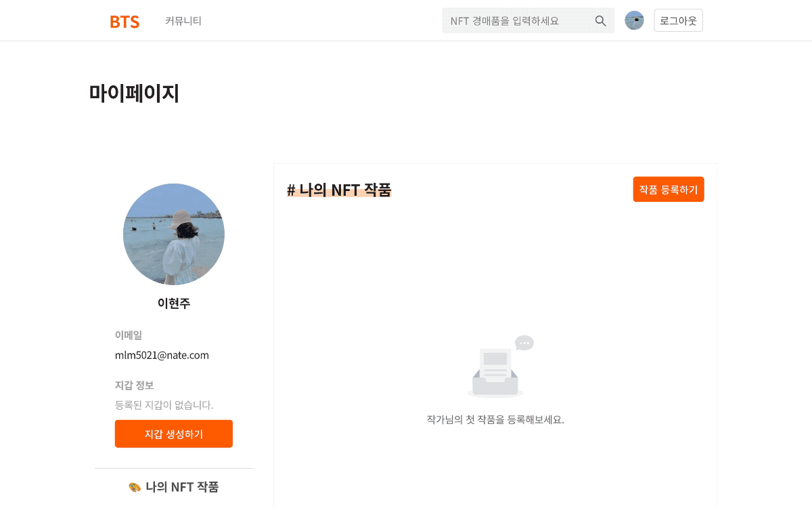Click the 로그아웃 button
Image resolution: width=812 pixels, height=508 pixels.
(x=679, y=20)
